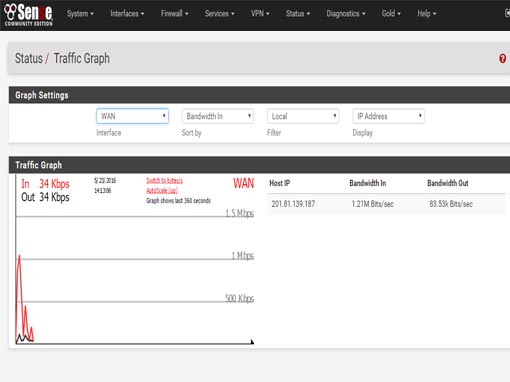Select host IP 201.81.139.187
510x382 pixels.
coord(293,204)
